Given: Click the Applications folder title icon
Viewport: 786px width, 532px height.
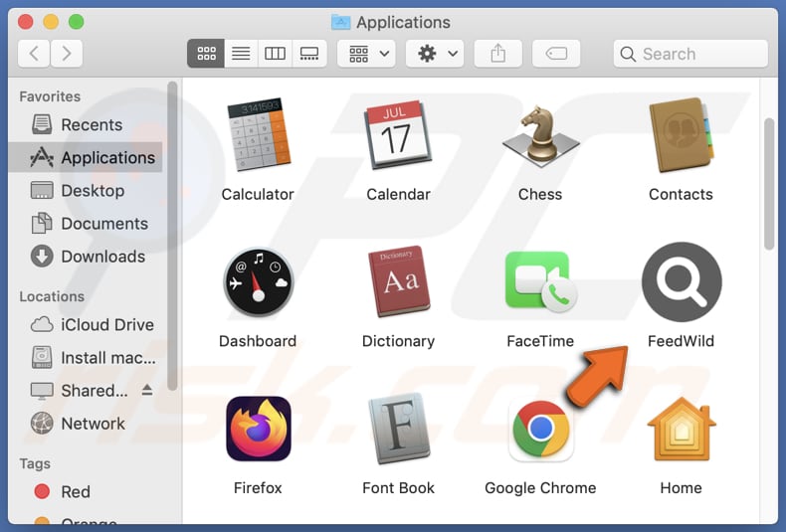Looking at the screenshot, I should (x=341, y=22).
